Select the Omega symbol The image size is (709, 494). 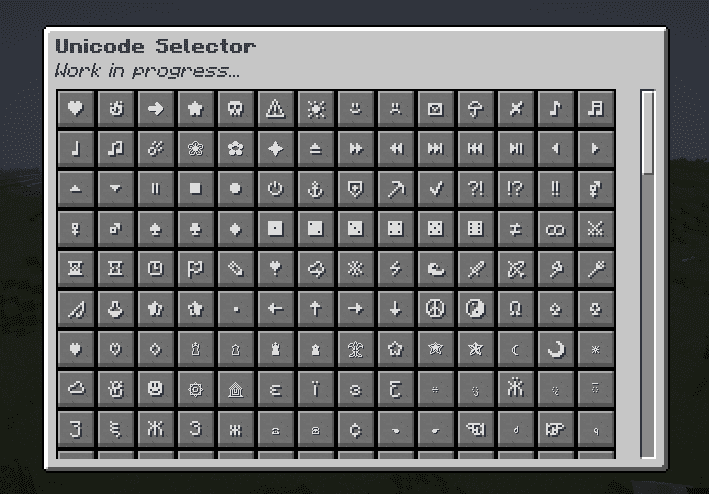point(515,308)
